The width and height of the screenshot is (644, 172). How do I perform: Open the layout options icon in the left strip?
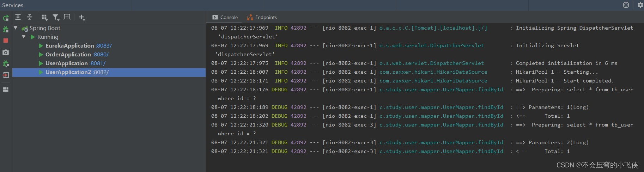pos(6,90)
